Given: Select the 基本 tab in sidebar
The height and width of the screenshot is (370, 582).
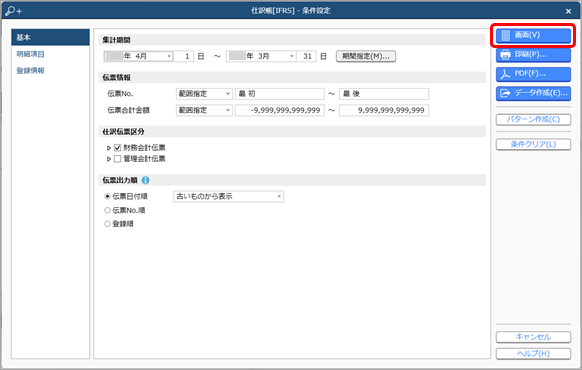Looking at the screenshot, I should (50, 37).
